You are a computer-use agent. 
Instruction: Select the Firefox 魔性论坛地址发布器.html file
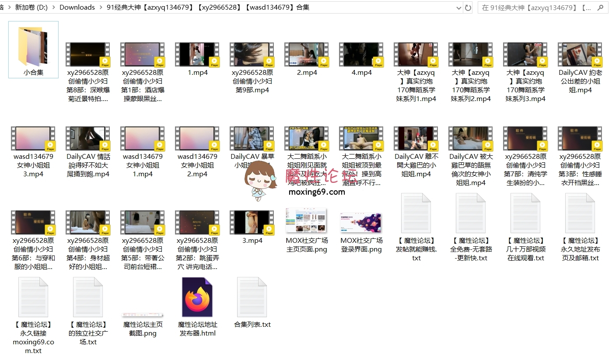pos(197,297)
